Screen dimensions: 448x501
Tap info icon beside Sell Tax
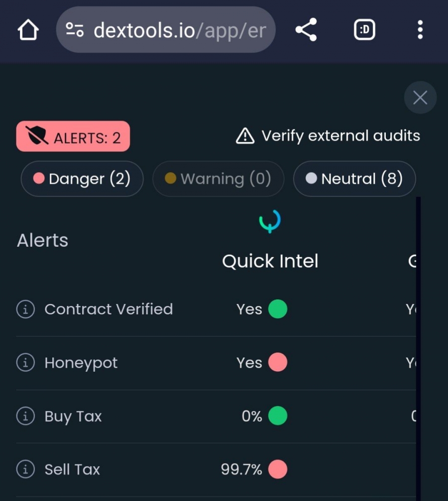tap(25, 469)
